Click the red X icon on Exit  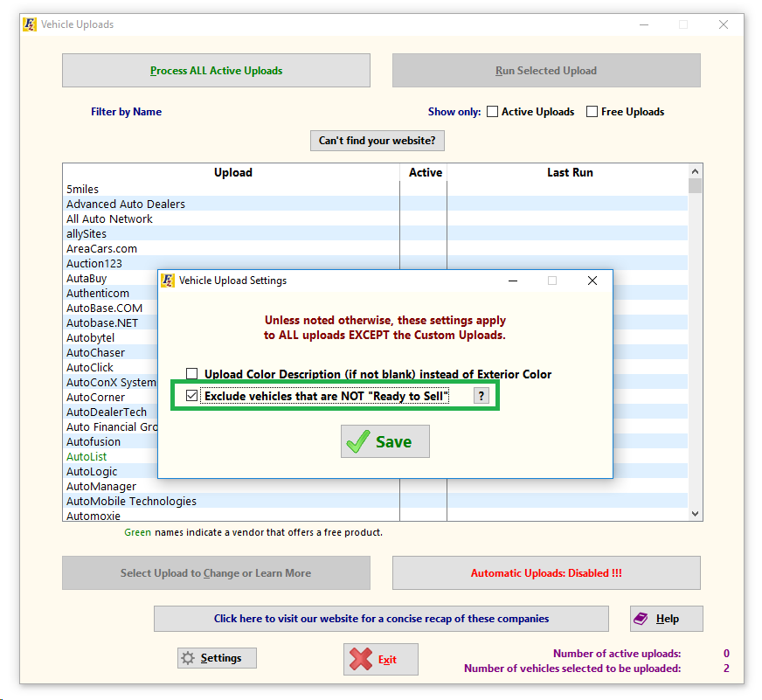pos(361,659)
